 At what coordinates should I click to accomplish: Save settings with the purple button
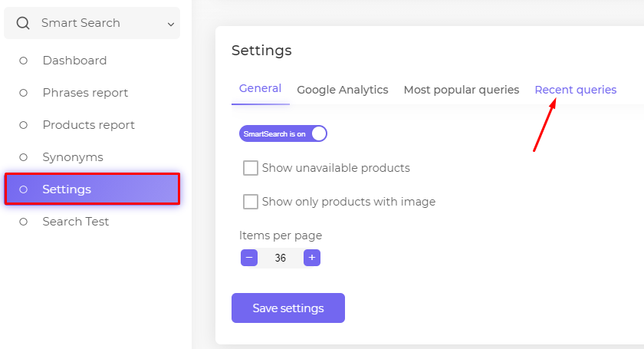tap(288, 308)
